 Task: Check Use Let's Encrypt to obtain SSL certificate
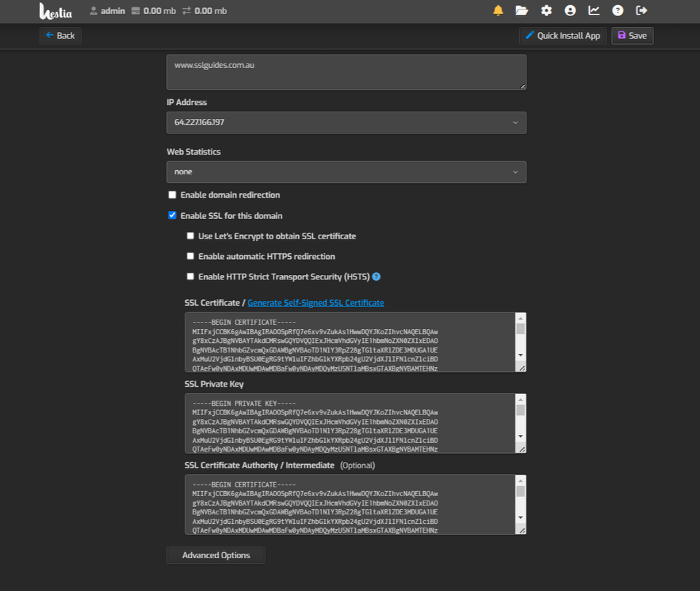pos(190,236)
